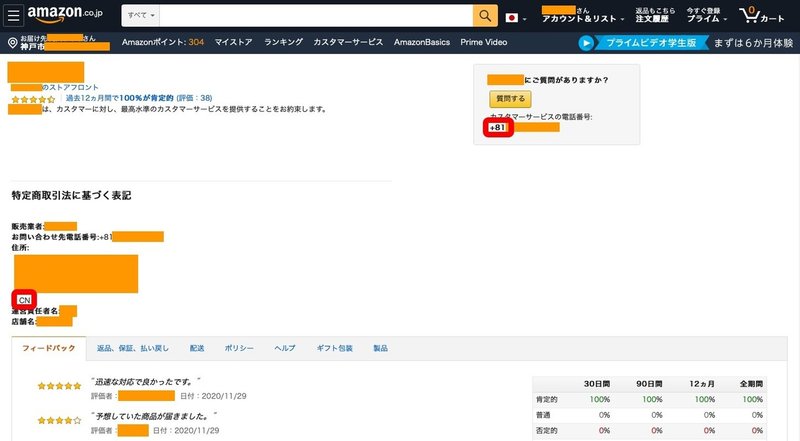
Task: Click the 神戸市 delivery address text
Action: pos(32,47)
